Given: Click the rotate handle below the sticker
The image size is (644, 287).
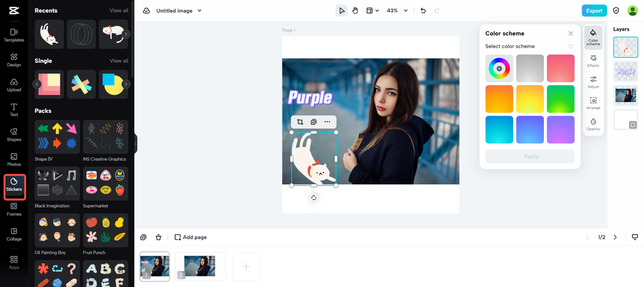Looking at the screenshot, I should [x=314, y=198].
